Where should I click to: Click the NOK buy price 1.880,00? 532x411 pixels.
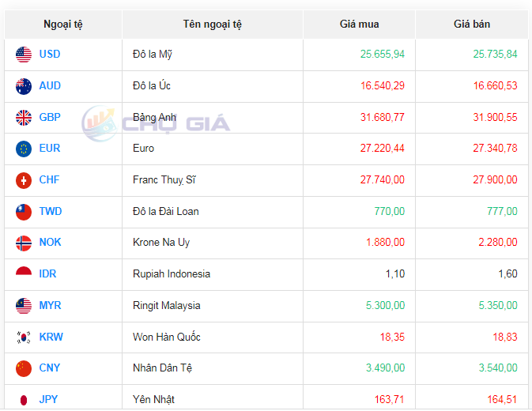coord(386,243)
